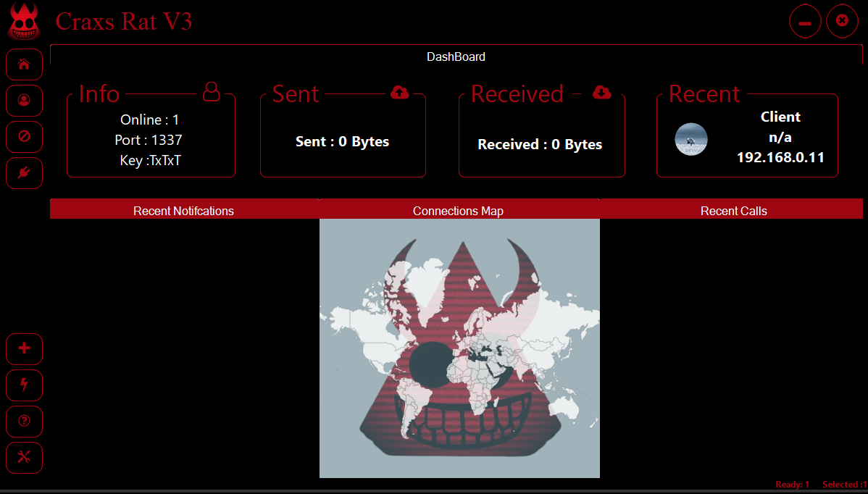Screen dimensions: 868x494
Task: Click the blocked (prohibition sign) sidebar icon
Action: pos(24,136)
